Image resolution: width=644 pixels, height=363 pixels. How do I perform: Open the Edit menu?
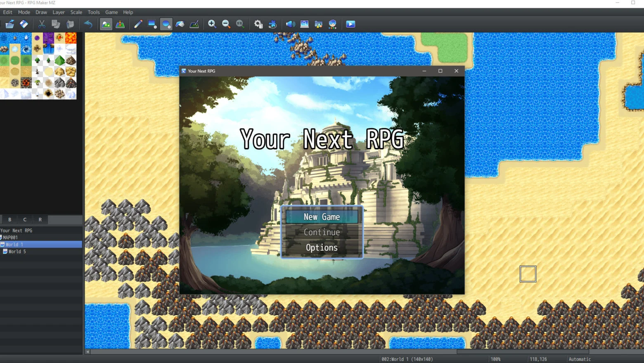point(7,12)
